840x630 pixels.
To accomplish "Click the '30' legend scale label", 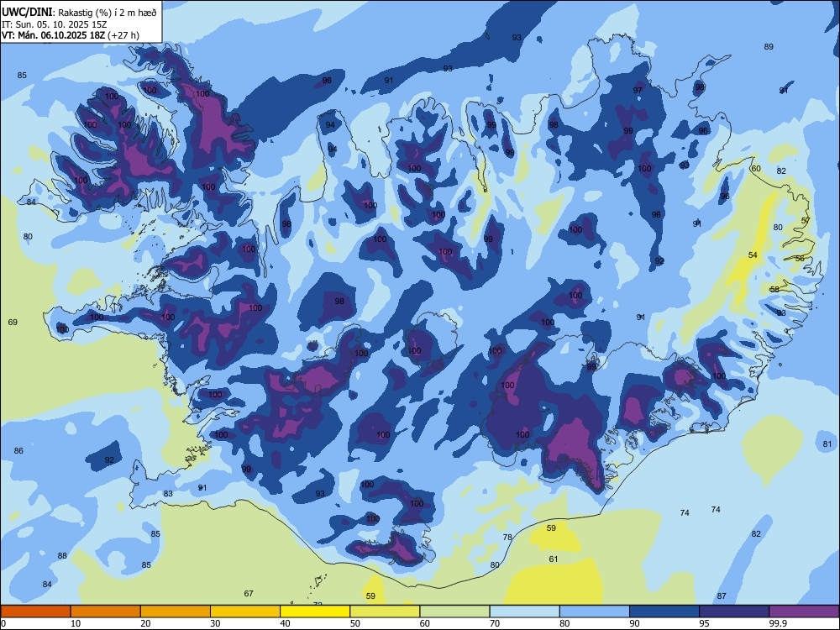I will coord(215,623).
